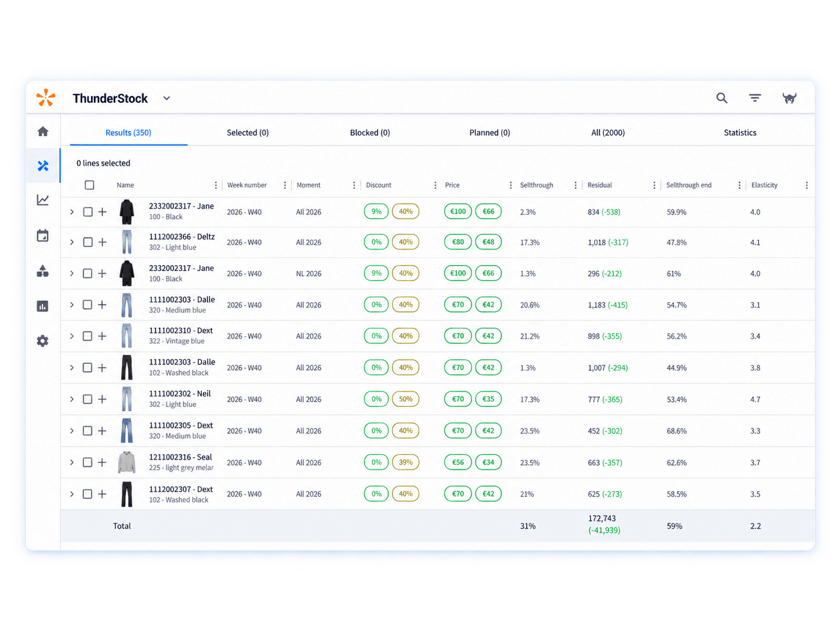840x630 pixels.
Task: Click the €80 price pill for Deltz
Action: (458, 242)
